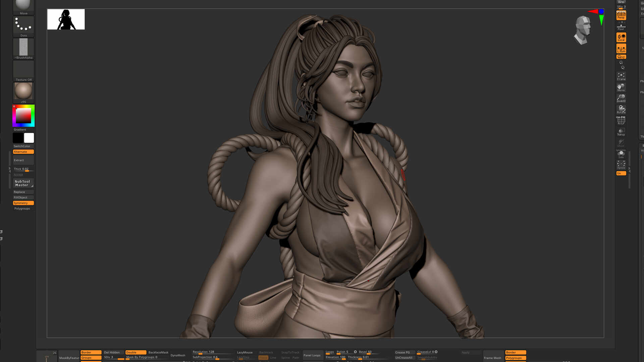The image size is (644, 362).
Task: Adjust the SDiv 3 slider
Action: point(113,357)
